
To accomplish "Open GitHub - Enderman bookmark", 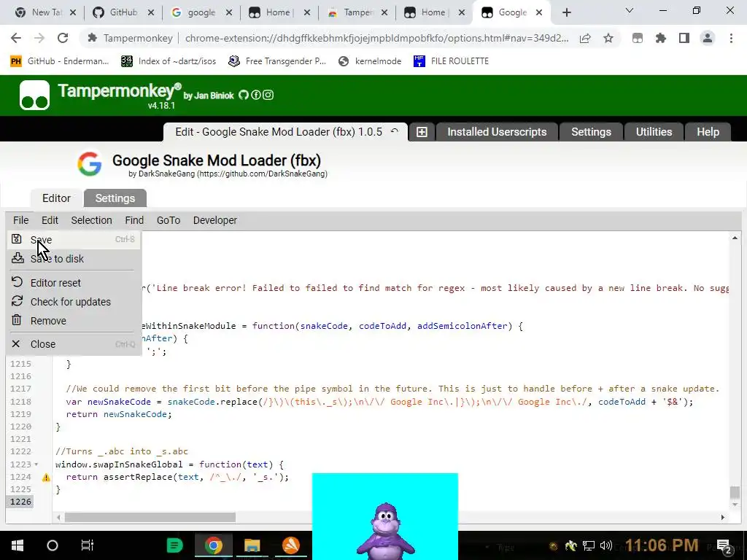I will click(60, 61).
